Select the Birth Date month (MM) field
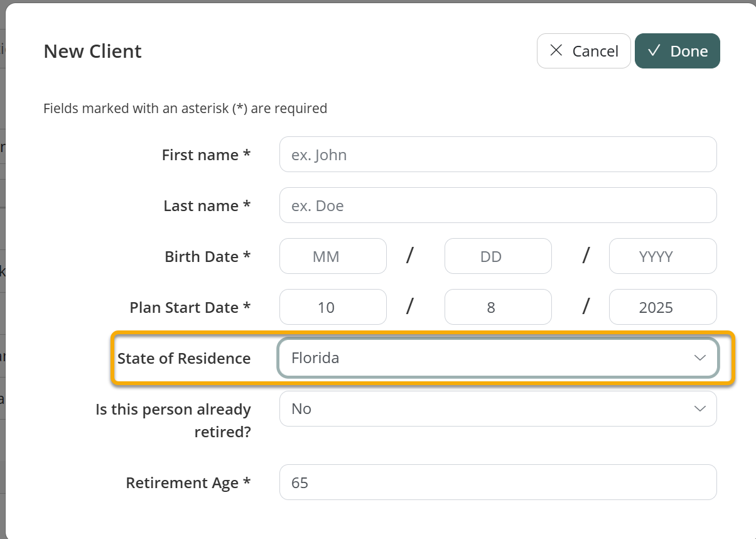The width and height of the screenshot is (756, 539). 333,256
